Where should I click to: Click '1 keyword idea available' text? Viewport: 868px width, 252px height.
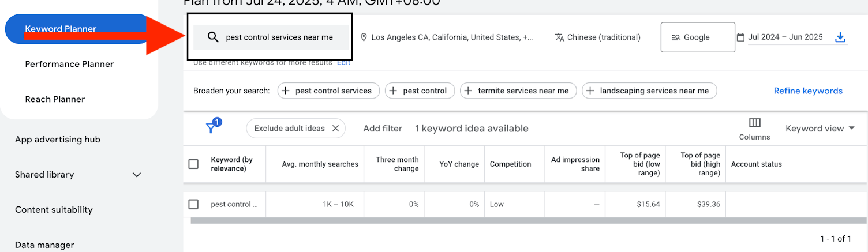[x=472, y=129]
